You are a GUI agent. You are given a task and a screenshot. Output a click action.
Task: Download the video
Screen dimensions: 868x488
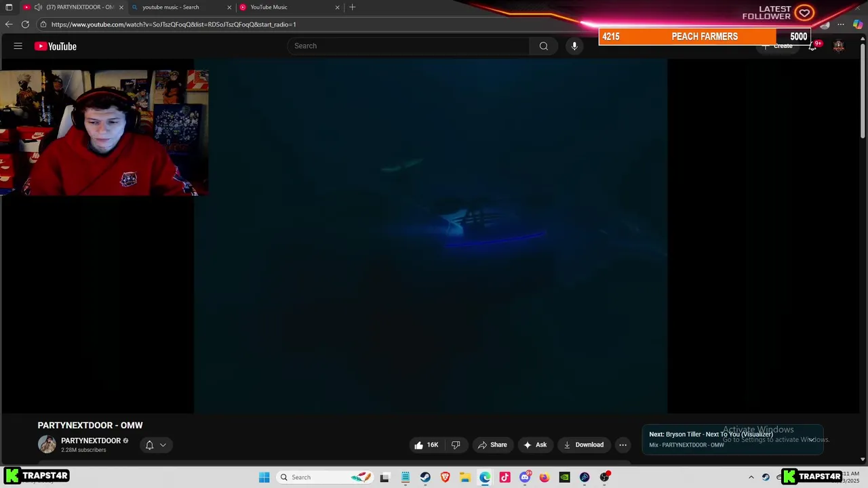[584, 445]
